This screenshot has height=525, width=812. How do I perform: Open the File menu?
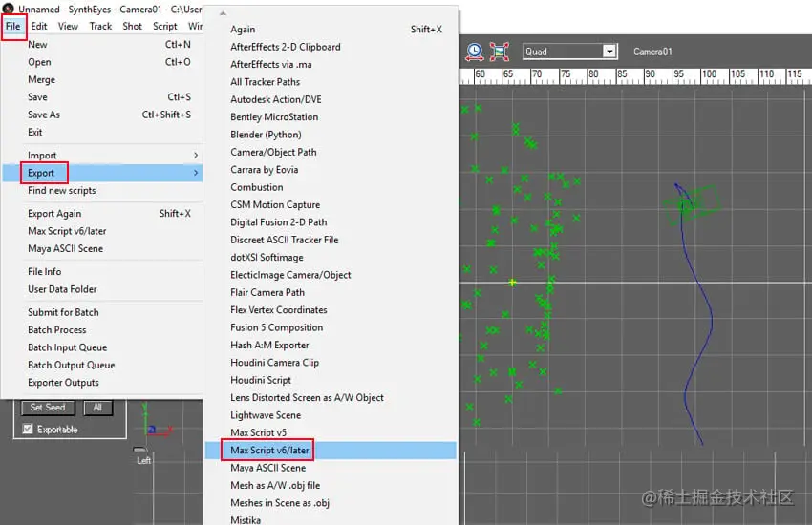click(x=13, y=26)
